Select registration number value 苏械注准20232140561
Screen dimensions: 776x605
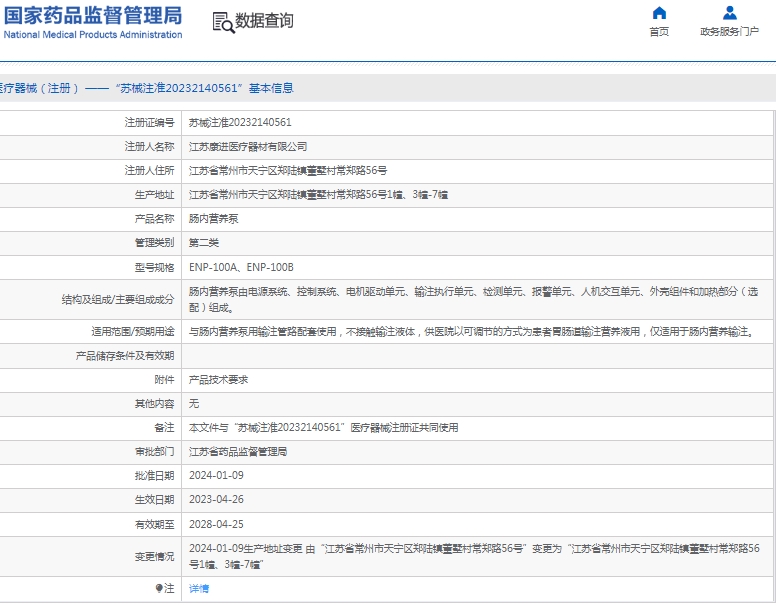(x=240, y=122)
